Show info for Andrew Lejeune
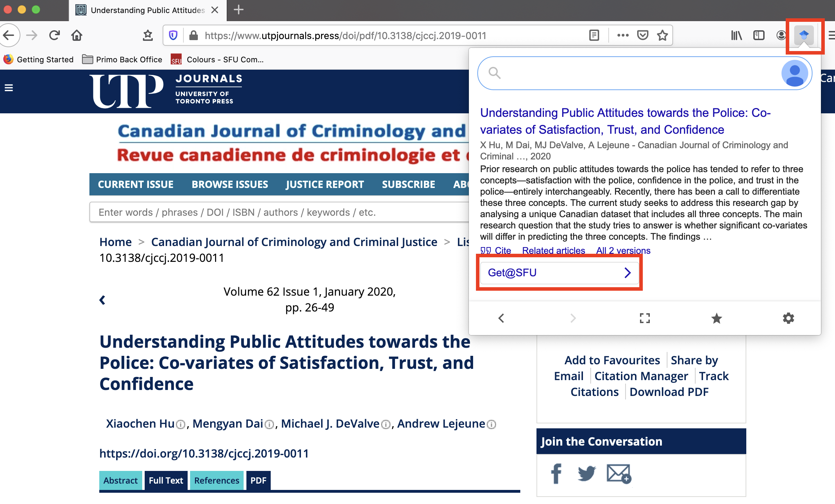This screenshot has height=504, width=835. pyautogui.click(x=491, y=425)
